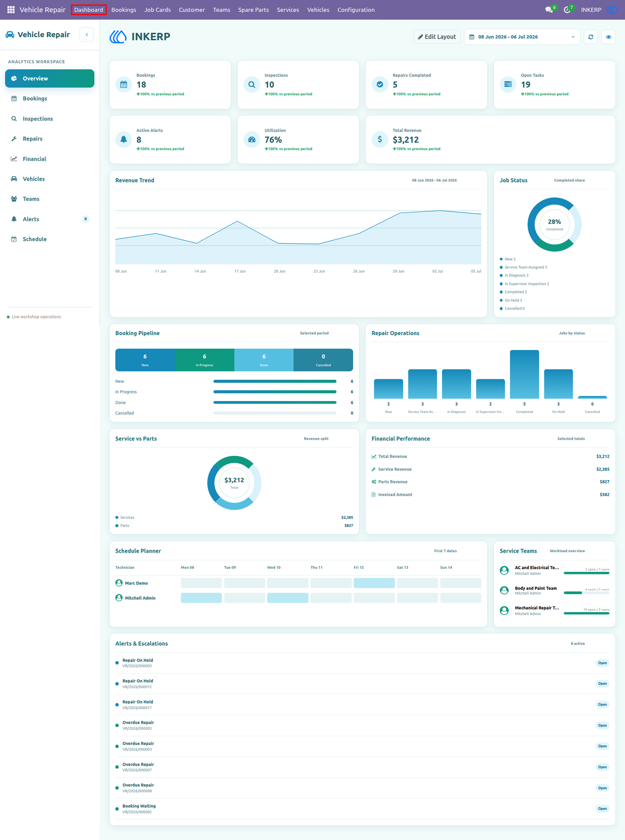This screenshot has width=625, height=840.
Task: Click the Job Status donut chart
Action: click(x=555, y=224)
